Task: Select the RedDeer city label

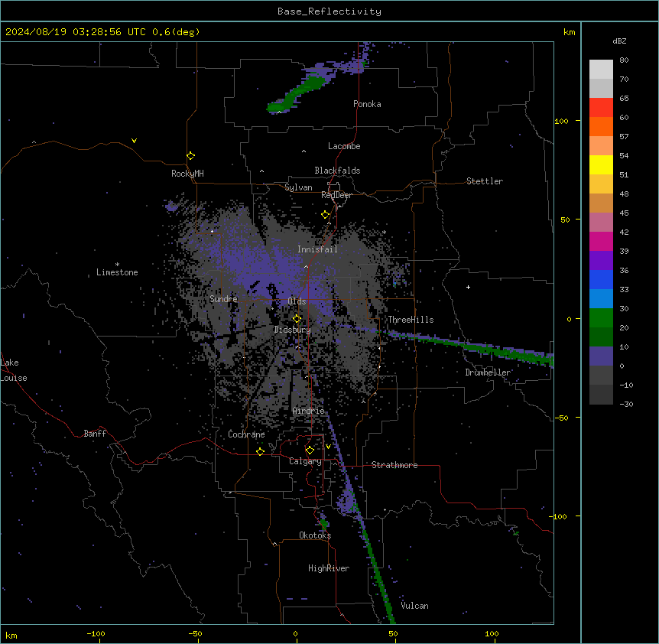Action: pyautogui.click(x=336, y=195)
